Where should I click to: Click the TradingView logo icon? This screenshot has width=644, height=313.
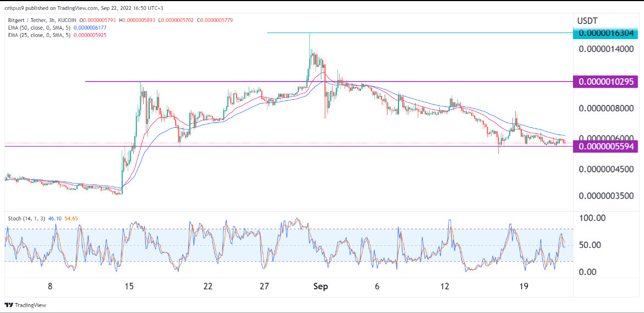[x=9, y=305]
